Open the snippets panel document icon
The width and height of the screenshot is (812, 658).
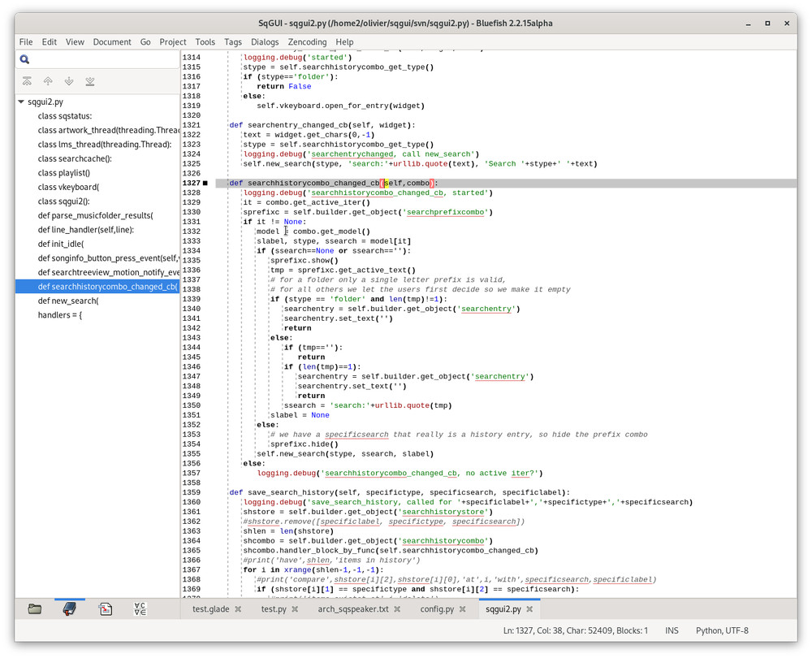tap(106, 608)
